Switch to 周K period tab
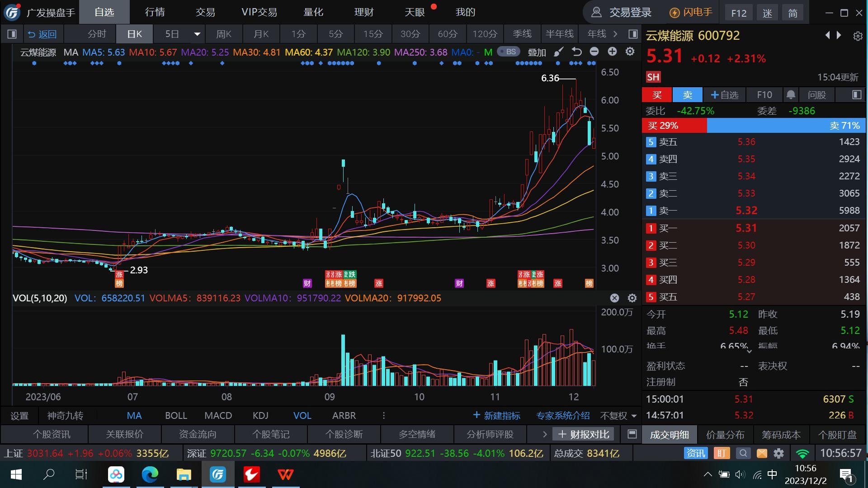The width and height of the screenshot is (868, 488). tap(224, 34)
